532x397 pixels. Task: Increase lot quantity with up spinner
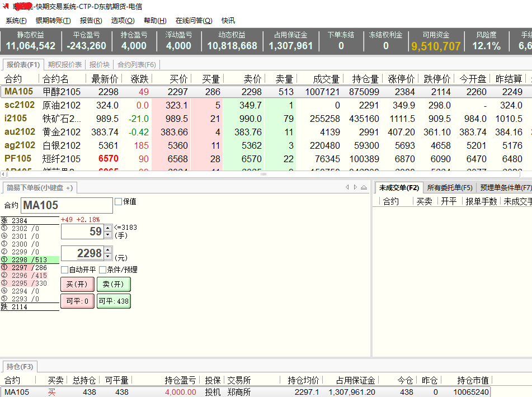coord(108,228)
